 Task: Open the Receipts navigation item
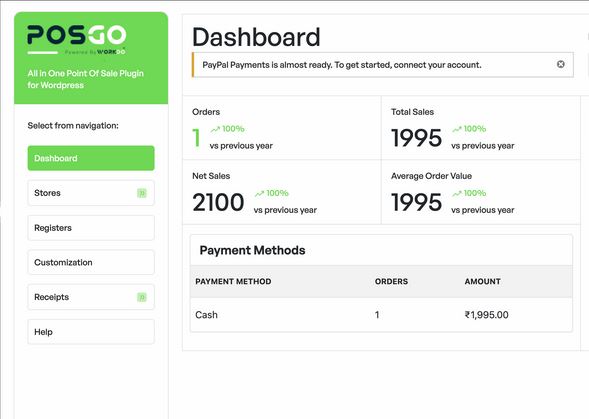click(x=91, y=297)
